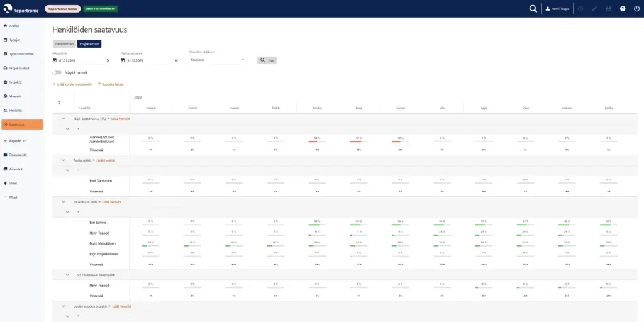Click the save disk icon in header
The height and width of the screenshot is (322, 644).
coord(608,9)
